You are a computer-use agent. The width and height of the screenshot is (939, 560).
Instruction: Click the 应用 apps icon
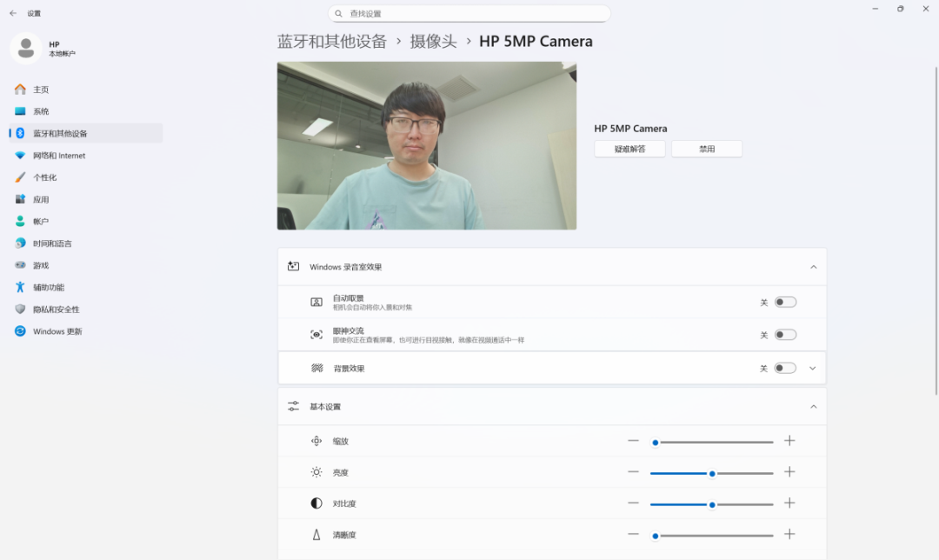pyautogui.click(x=20, y=199)
